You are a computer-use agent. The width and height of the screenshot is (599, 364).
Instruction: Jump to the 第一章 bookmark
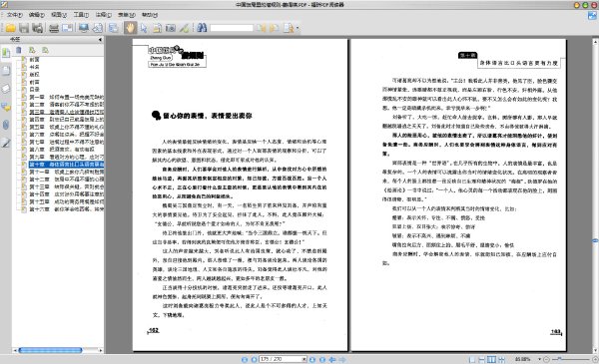point(66,97)
